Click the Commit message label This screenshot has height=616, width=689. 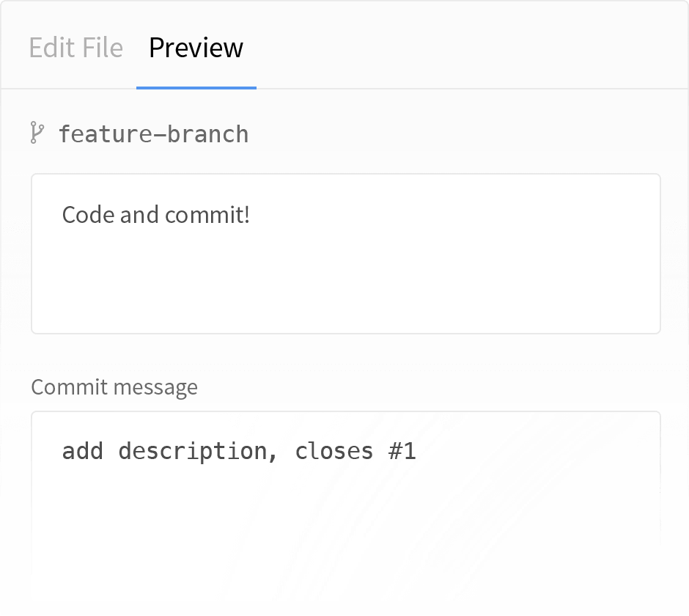click(x=114, y=387)
